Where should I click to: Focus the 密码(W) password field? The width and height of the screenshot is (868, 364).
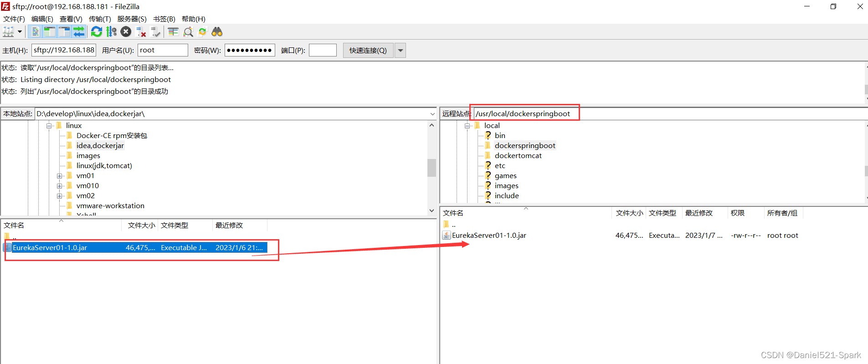250,50
